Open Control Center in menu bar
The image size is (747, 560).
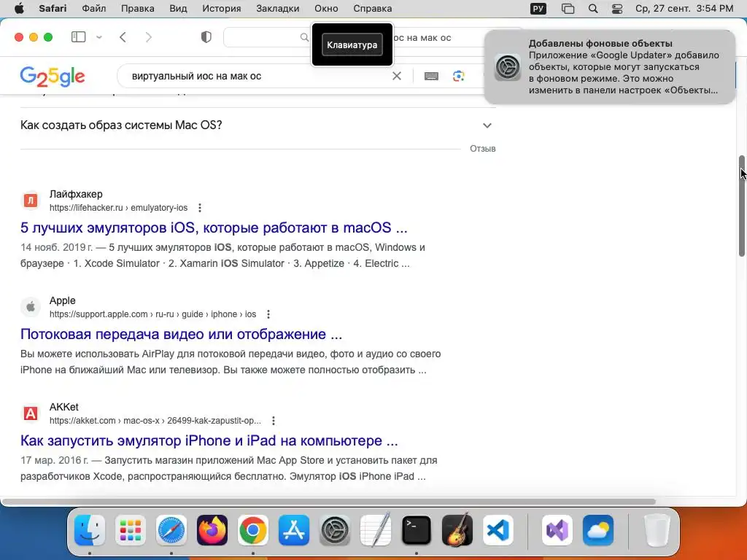pos(617,9)
